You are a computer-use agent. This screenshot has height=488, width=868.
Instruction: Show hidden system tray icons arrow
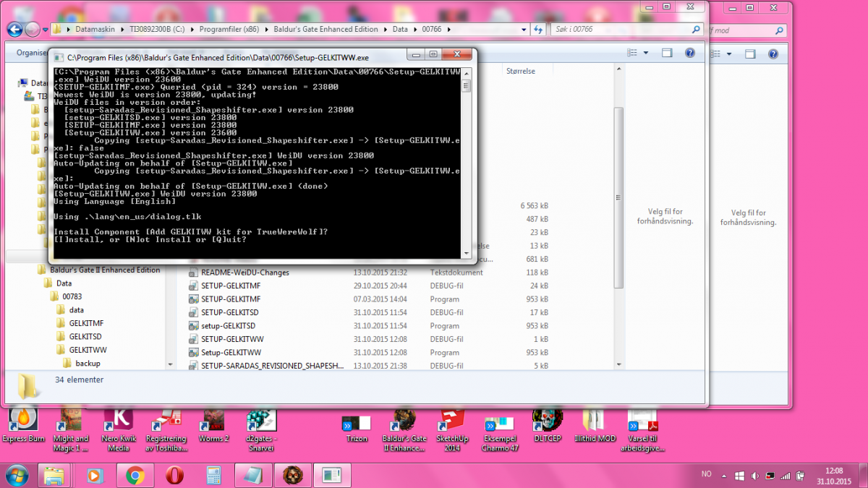click(x=724, y=476)
